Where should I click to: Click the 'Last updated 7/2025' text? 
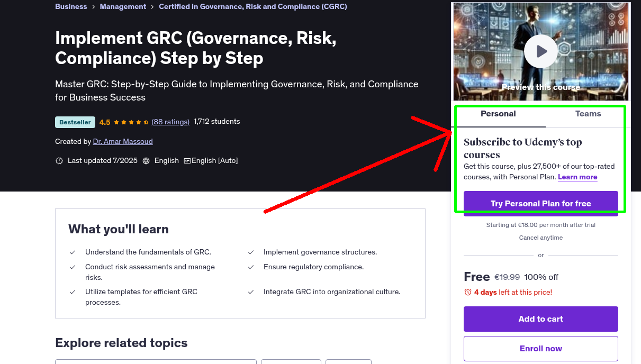point(103,161)
